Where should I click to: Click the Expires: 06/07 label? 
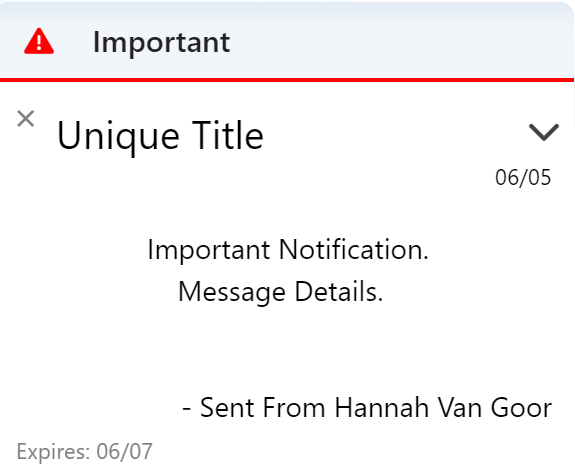pyautogui.click(x=84, y=451)
